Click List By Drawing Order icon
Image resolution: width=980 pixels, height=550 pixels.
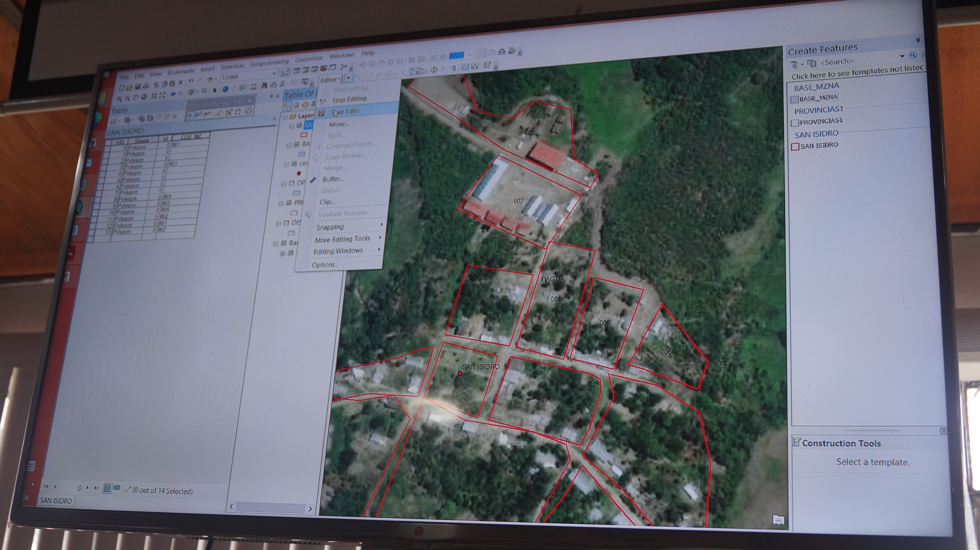(x=287, y=106)
